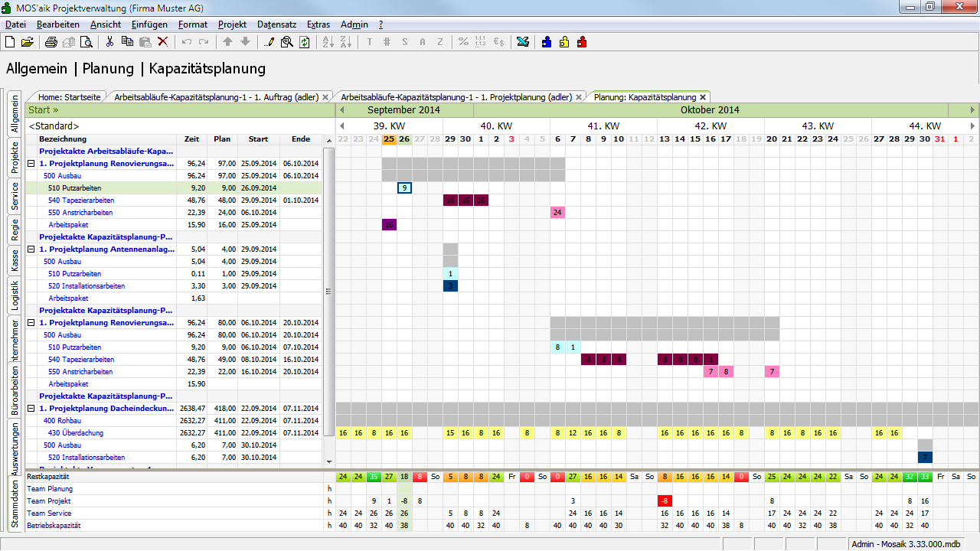
Task: Click the move up arrow icon
Action: pyautogui.click(x=228, y=42)
